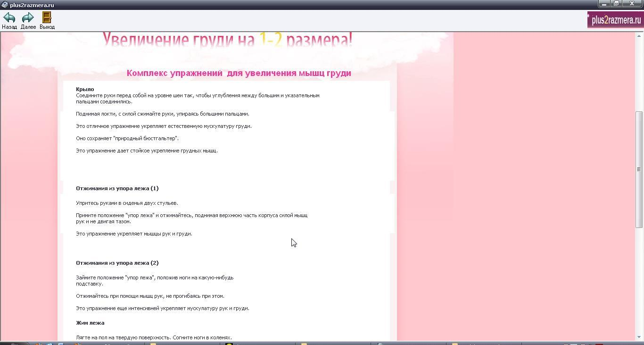Click the "Крыло" exercise heading
644x345 pixels.
[85, 89]
